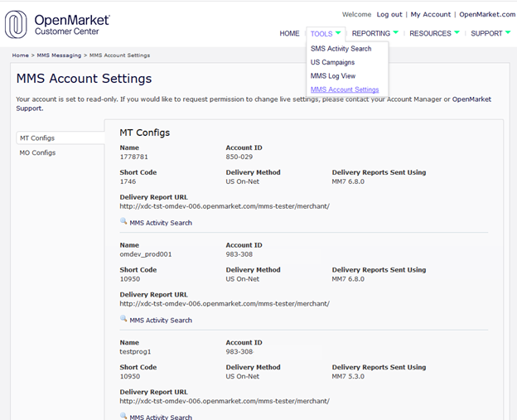The image size is (517, 420).
Task: Click the Customer Center logo text
Action: (67, 31)
